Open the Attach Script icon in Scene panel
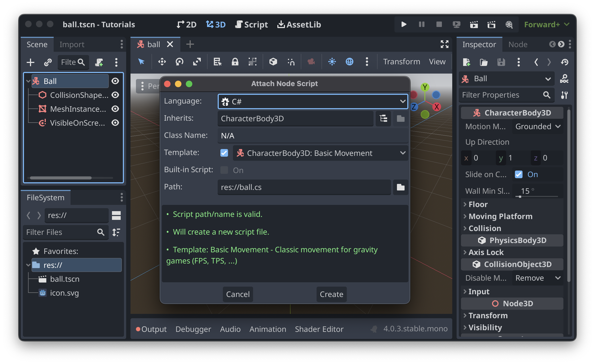 [99, 62]
